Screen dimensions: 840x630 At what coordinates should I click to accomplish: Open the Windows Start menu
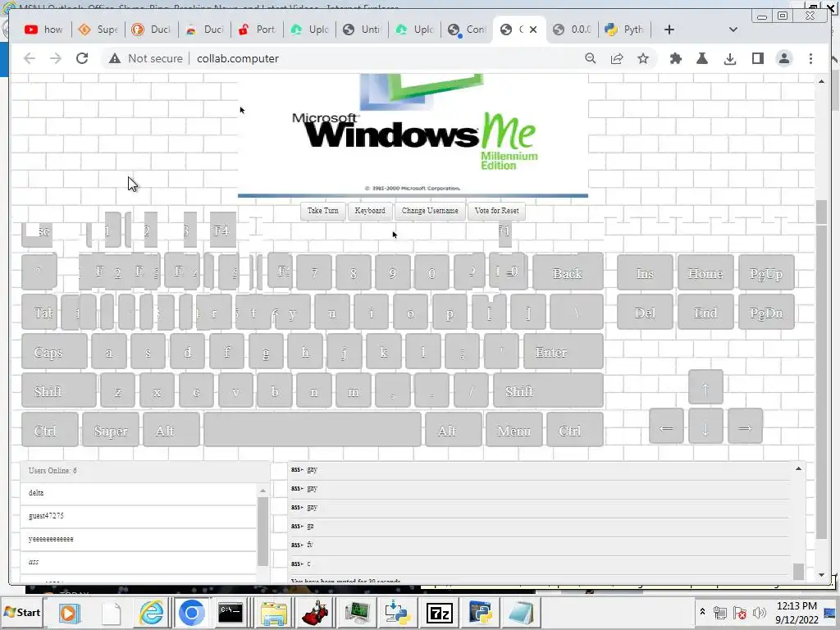pyautogui.click(x=22, y=612)
